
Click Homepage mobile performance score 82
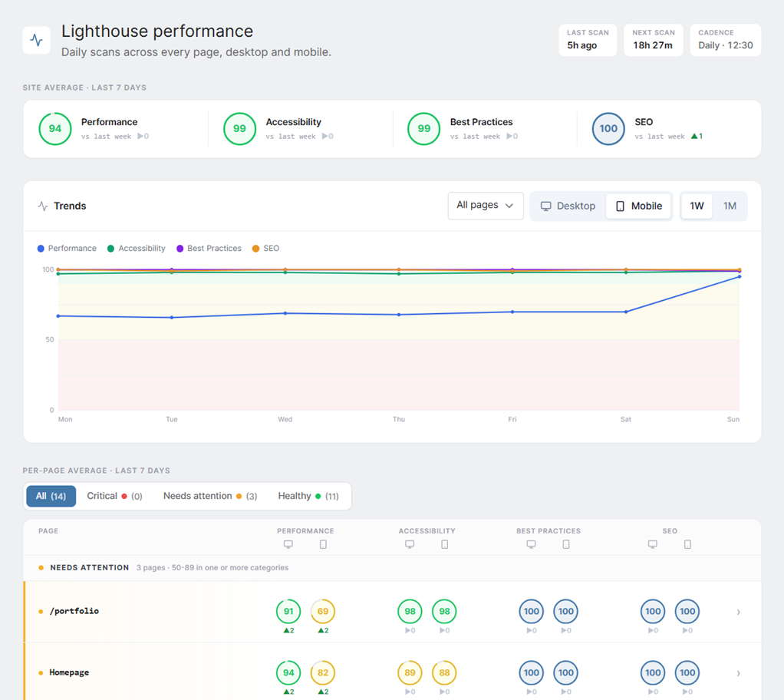click(x=323, y=673)
